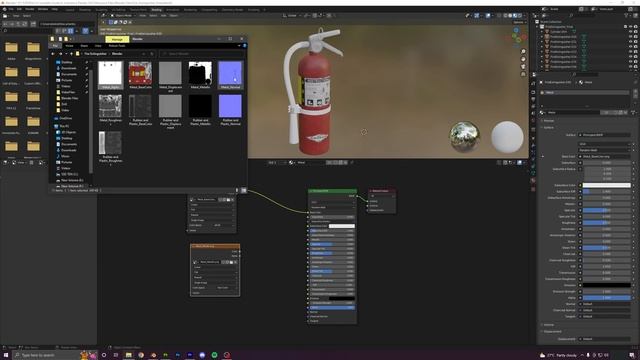Toggle X-ray mode in viewport header
The height and width of the screenshot is (360, 640).
[x=499, y=16]
